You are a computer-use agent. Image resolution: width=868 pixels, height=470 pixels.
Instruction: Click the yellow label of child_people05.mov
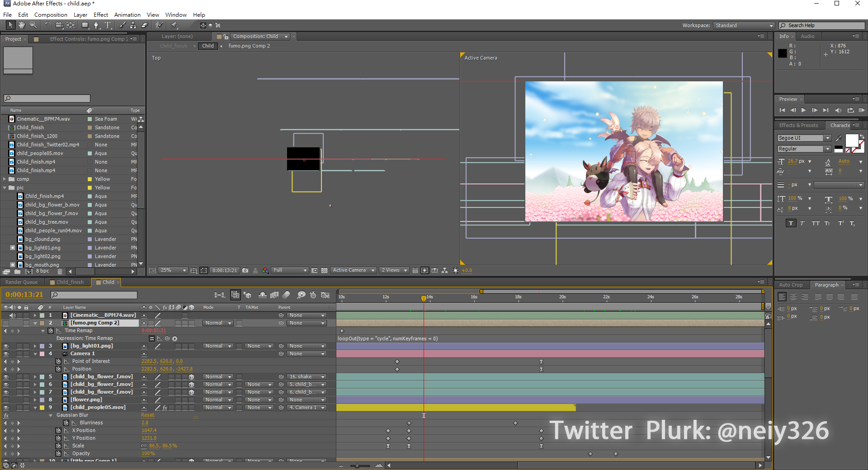click(42, 407)
